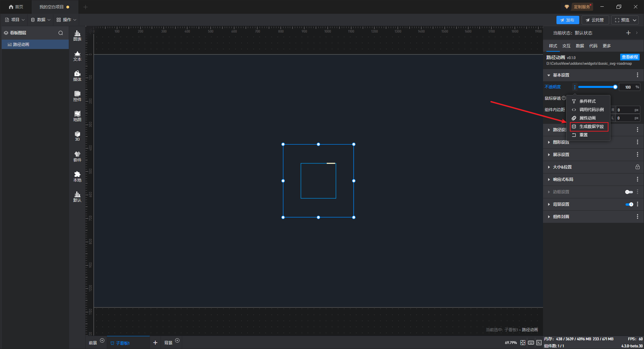Viewport: 644px width, 349px height.
Task: Switch to the 更多 tab
Action: click(x=607, y=46)
